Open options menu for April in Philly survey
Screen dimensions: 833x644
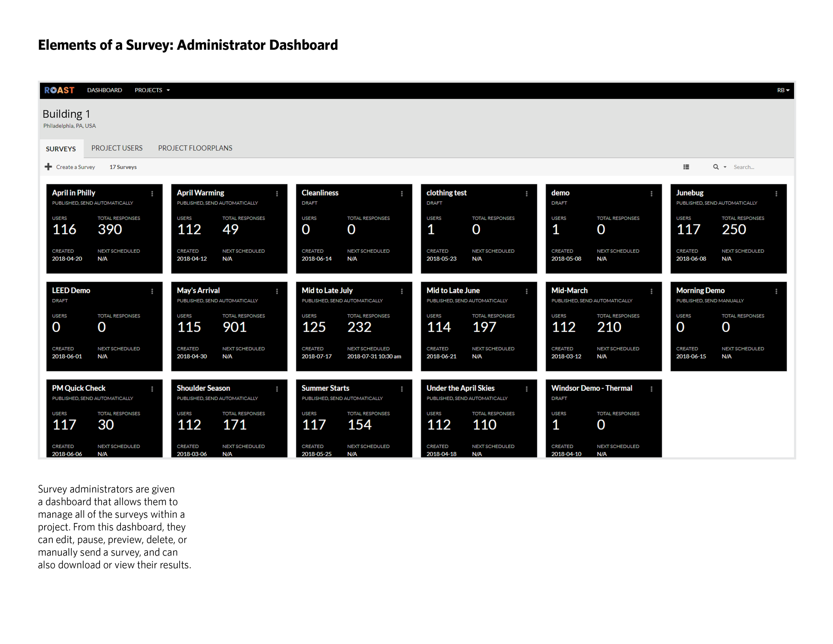pyautogui.click(x=152, y=194)
